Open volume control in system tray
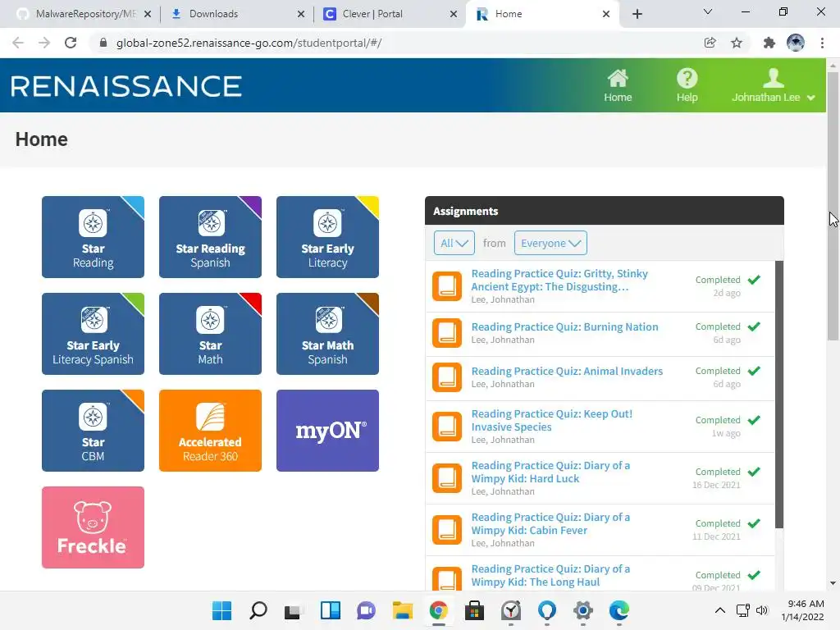 (x=762, y=610)
